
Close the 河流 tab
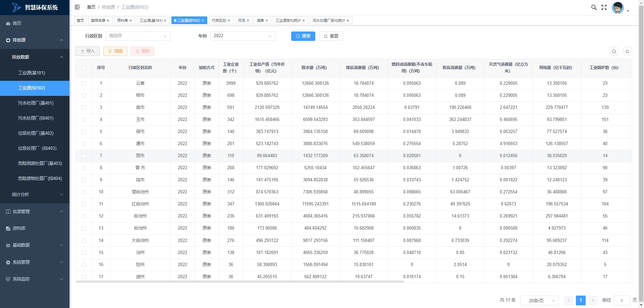pyautogui.click(x=248, y=21)
